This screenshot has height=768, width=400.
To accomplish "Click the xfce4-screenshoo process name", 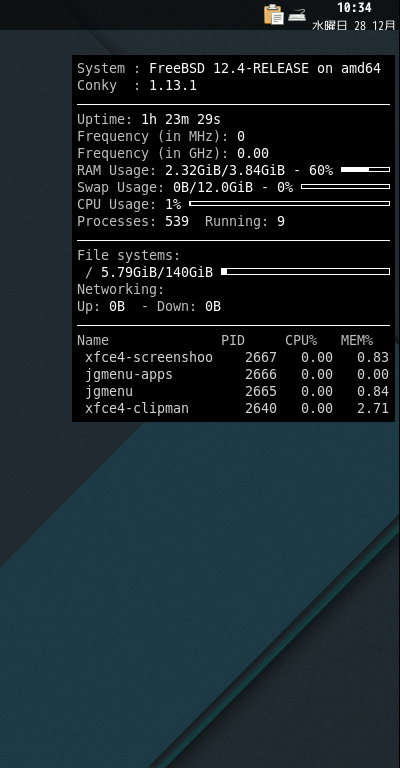I will tap(149, 358).
